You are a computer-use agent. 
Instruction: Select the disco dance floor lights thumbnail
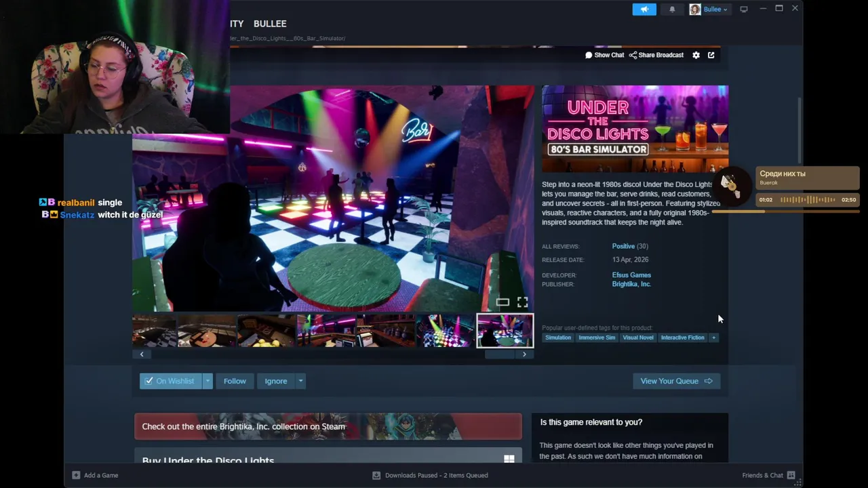(x=446, y=331)
